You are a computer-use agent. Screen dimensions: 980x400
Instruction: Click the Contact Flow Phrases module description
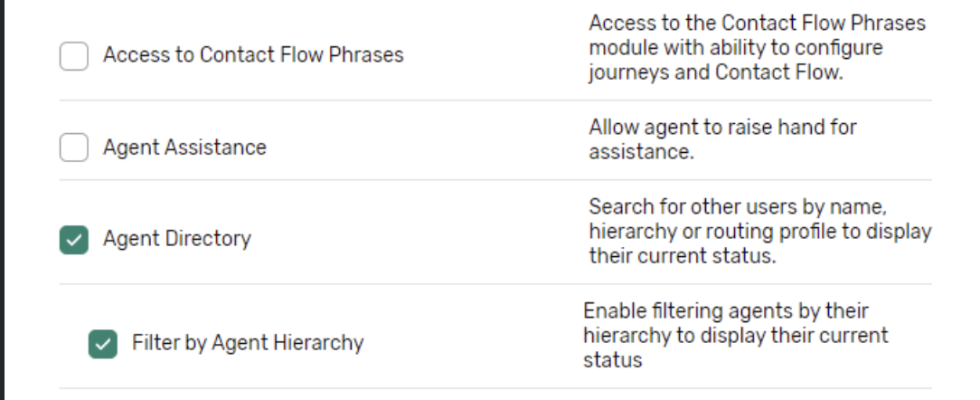[758, 48]
